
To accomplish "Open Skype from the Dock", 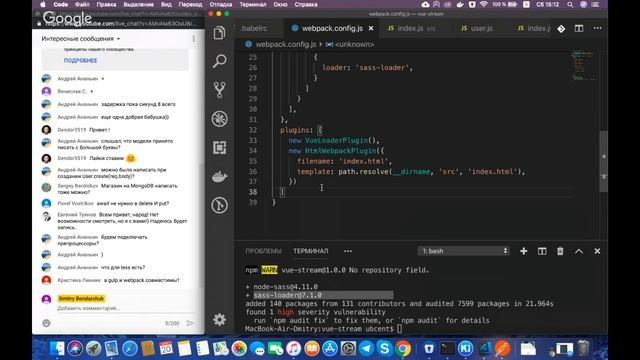I will [x=384, y=348].
